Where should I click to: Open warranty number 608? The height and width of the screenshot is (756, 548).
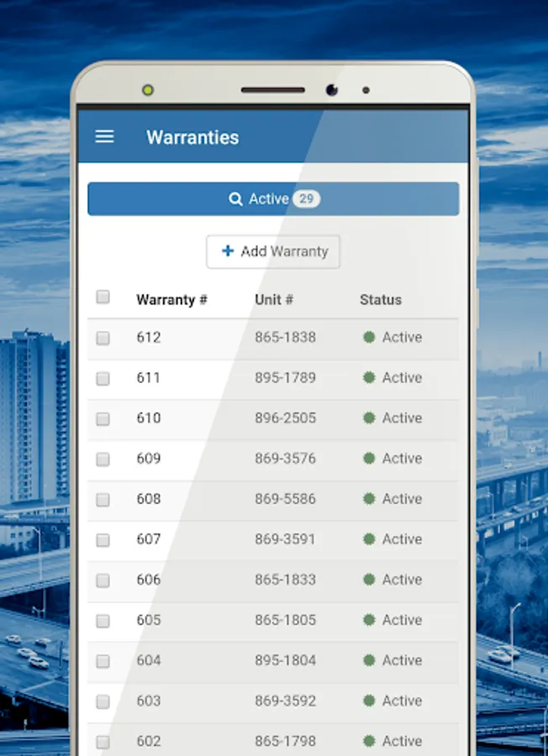click(x=149, y=498)
